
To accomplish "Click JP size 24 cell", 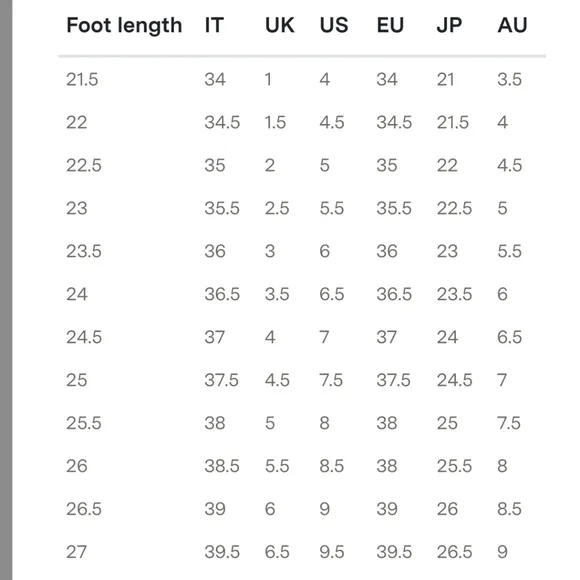I will tap(447, 337).
